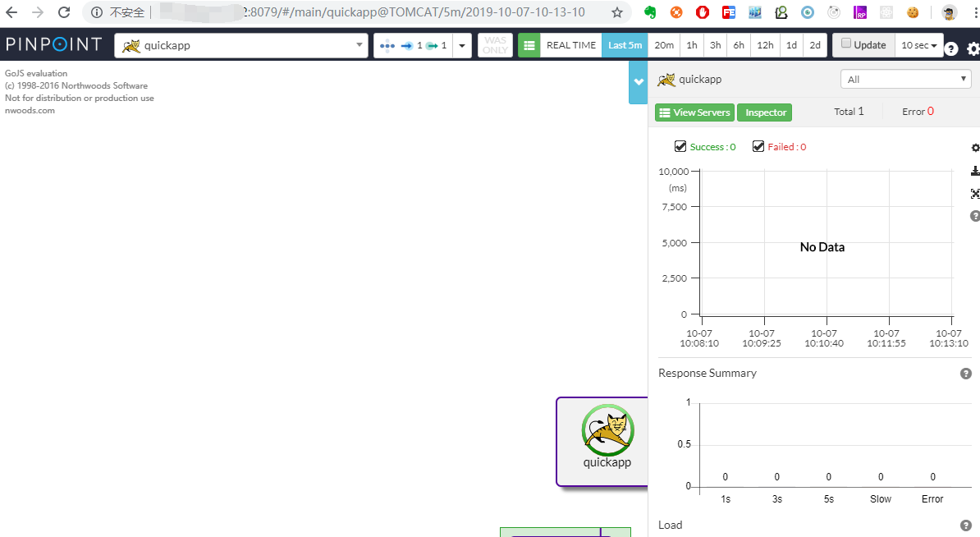This screenshot has height=537, width=980.
Task: Open Pinpoint help question mark in header
Action: pyautogui.click(x=950, y=48)
